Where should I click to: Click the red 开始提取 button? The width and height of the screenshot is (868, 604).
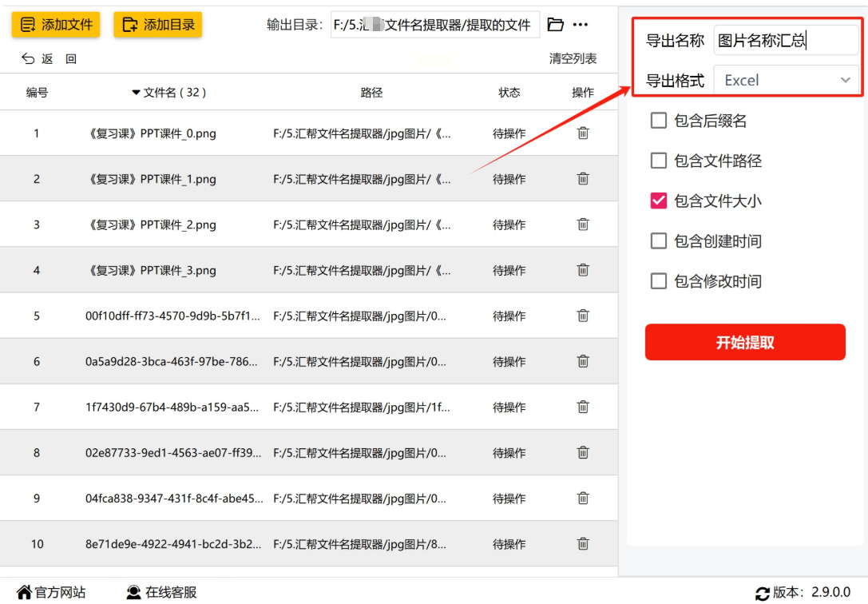tap(745, 342)
